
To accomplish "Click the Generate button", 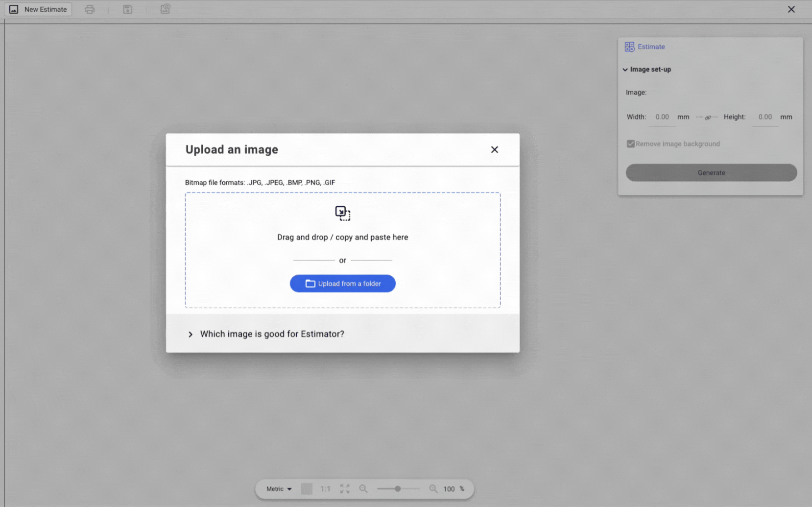I will [712, 172].
